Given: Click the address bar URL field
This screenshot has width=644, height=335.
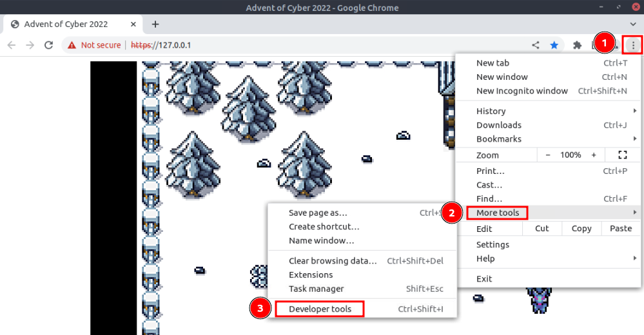Looking at the screenshot, I should [322, 45].
